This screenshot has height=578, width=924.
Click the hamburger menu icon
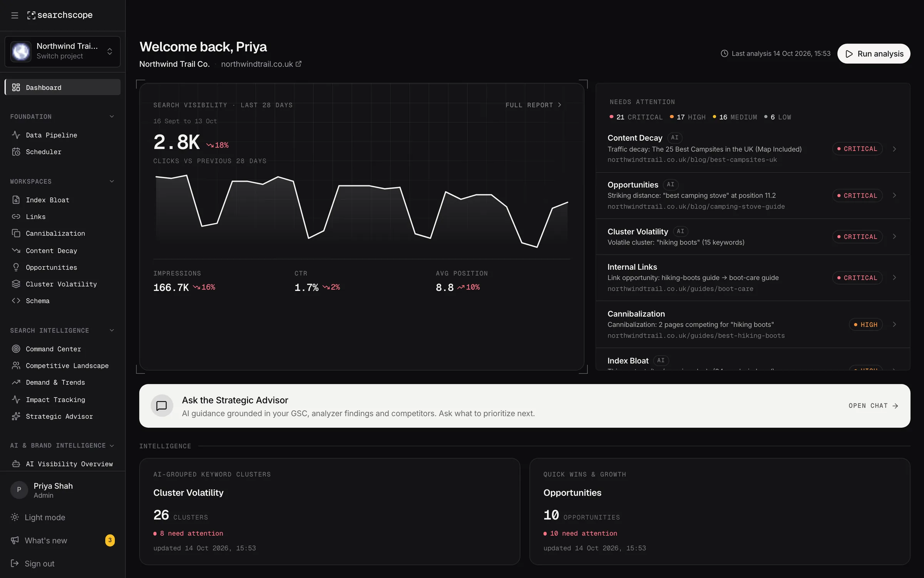click(x=15, y=15)
